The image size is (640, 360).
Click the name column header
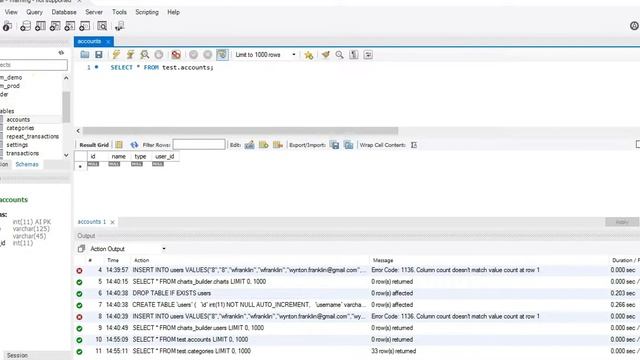pos(118,156)
